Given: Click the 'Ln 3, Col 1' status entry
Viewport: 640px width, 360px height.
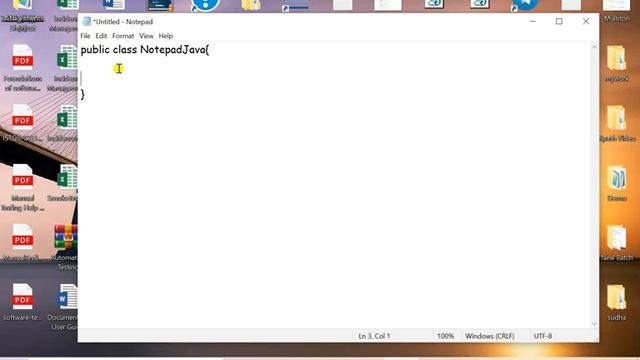Looking at the screenshot, I should tap(374, 336).
